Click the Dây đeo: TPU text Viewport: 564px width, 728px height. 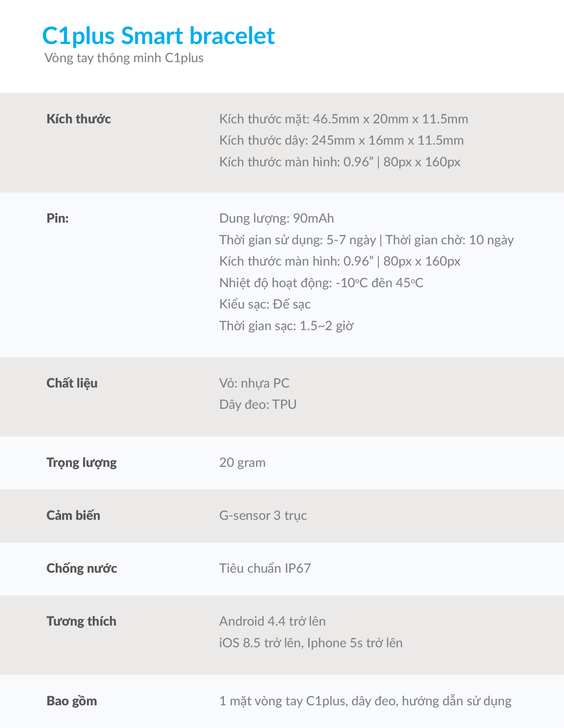pyautogui.click(x=258, y=405)
